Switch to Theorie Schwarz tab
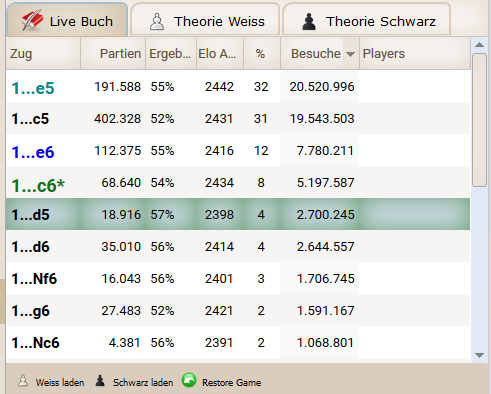The height and width of the screenshot is (394, 491). 367,20
